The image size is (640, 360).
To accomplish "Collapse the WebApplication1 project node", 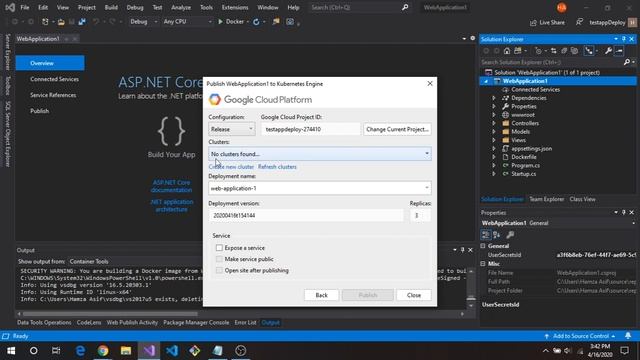I will 486,81.
